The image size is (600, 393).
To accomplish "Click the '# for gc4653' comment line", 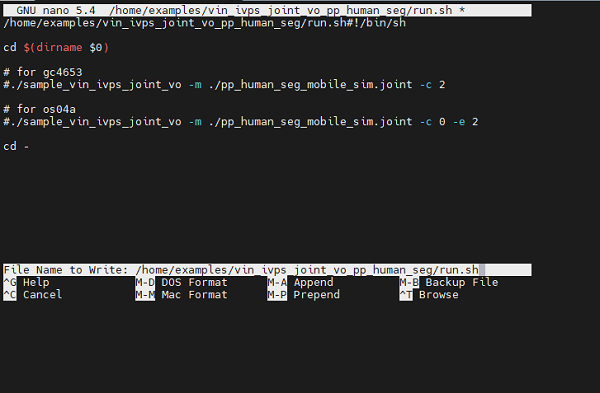I will click(43, 72).
